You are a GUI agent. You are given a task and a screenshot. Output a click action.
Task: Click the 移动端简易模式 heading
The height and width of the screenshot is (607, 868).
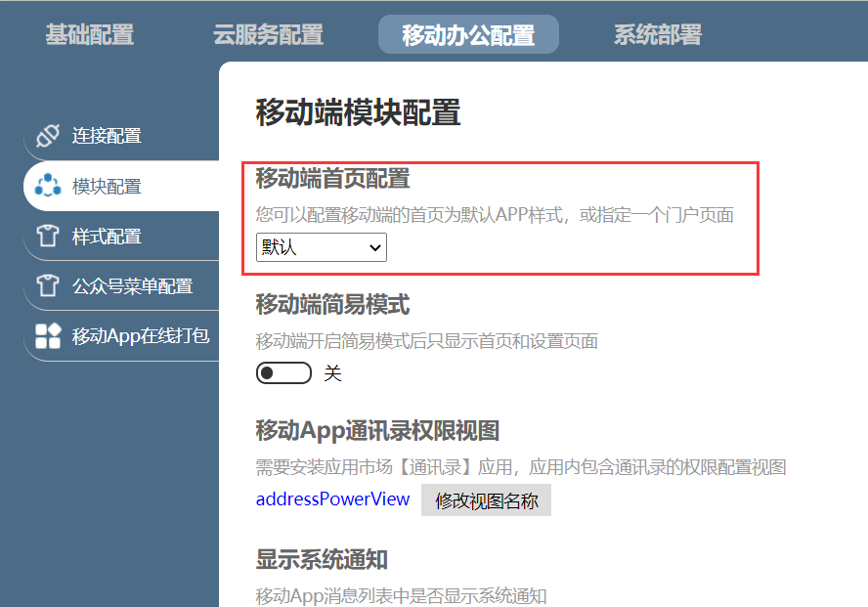pos(332,305)
